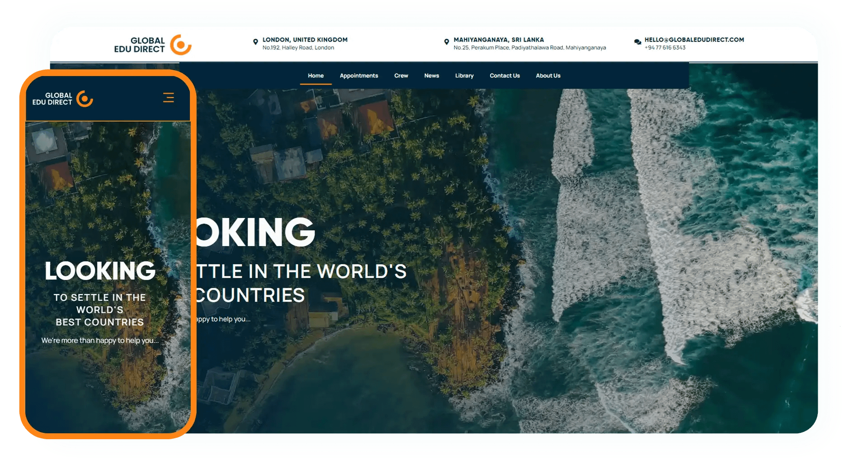Click the Global Edu Direct logo in mobile preview
868x460 pixels.
pos(62,99)
